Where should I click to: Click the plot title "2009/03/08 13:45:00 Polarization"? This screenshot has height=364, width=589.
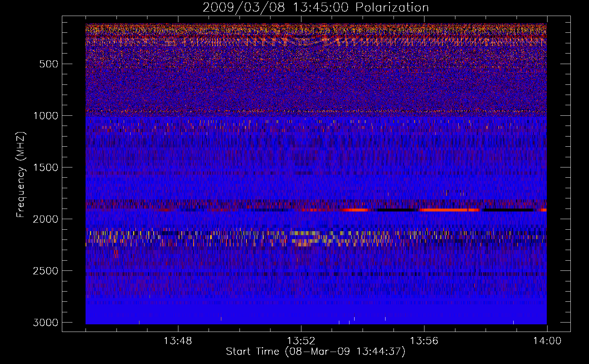316,7
